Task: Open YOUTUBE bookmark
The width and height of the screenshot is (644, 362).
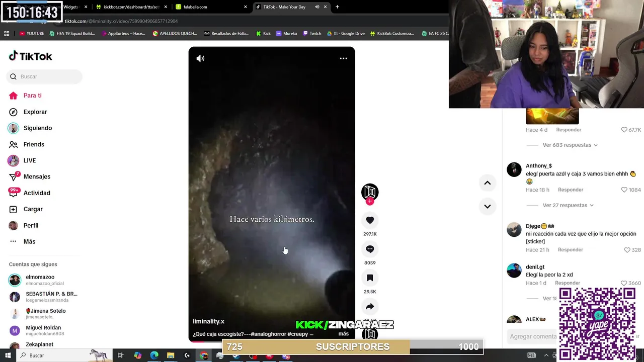Action: pyautogui.click(x=32, y=34)
